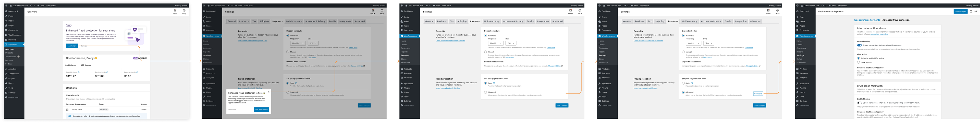980x123 pixels.
Task: Disable the International IP Address screening toggle
Action: click(859, 45)
